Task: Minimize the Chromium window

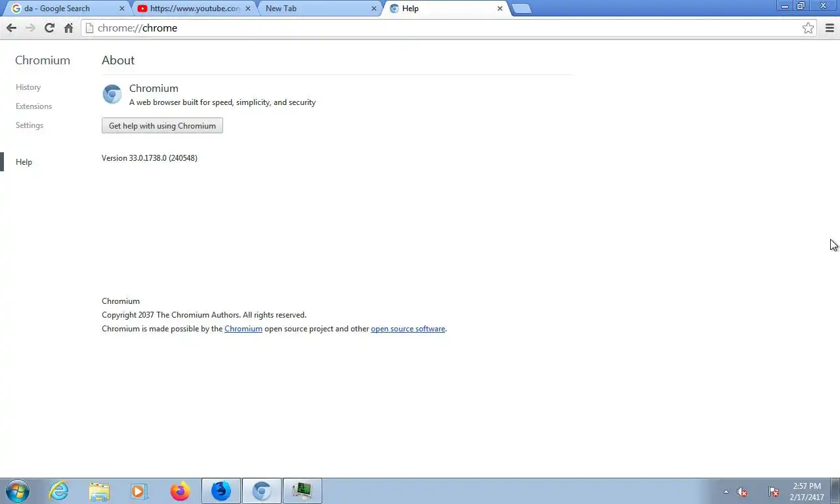Action: click(785, 6)
